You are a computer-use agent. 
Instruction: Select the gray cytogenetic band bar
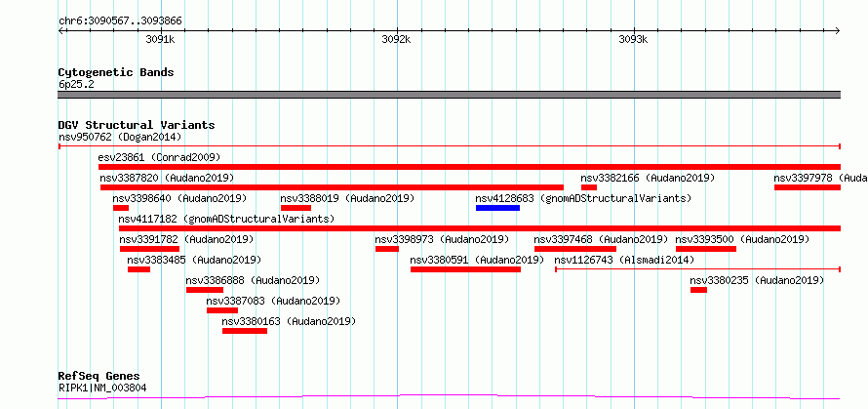(x=450, y=95)
